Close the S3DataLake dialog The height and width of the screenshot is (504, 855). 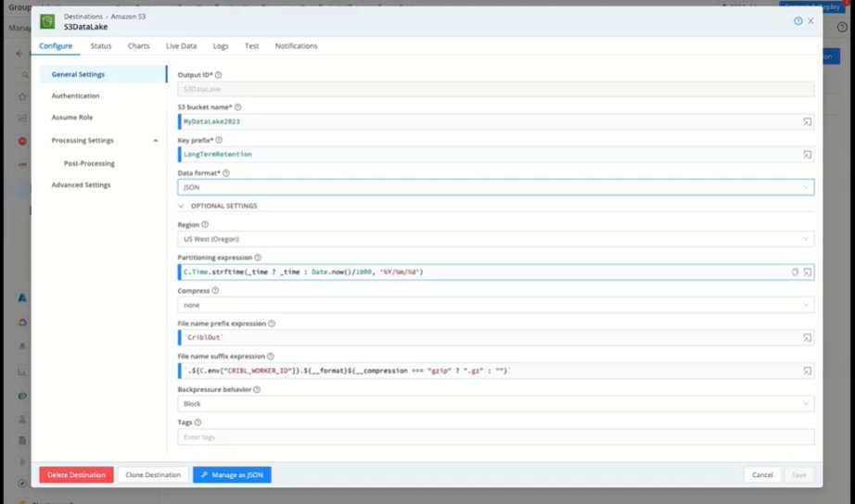tap(810, 20)
